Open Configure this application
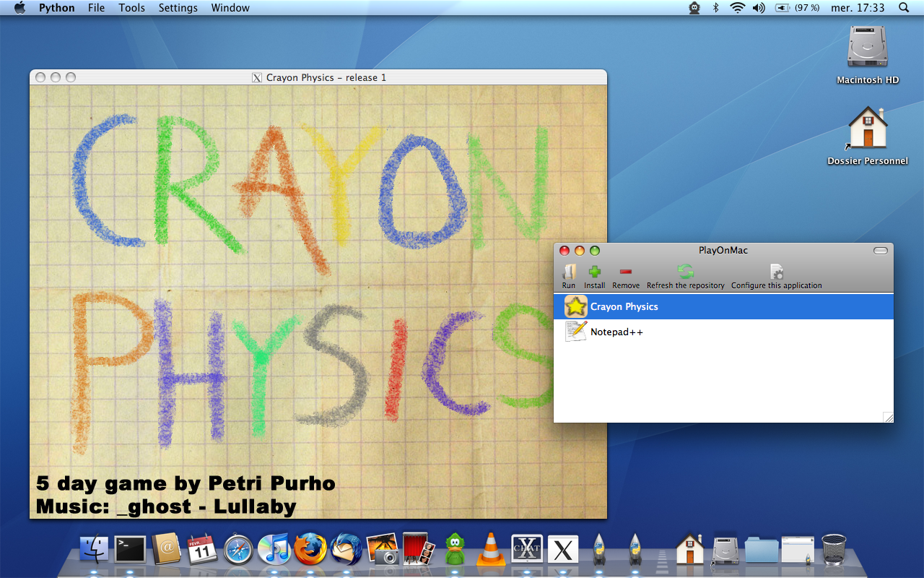 tap(776, 272)
